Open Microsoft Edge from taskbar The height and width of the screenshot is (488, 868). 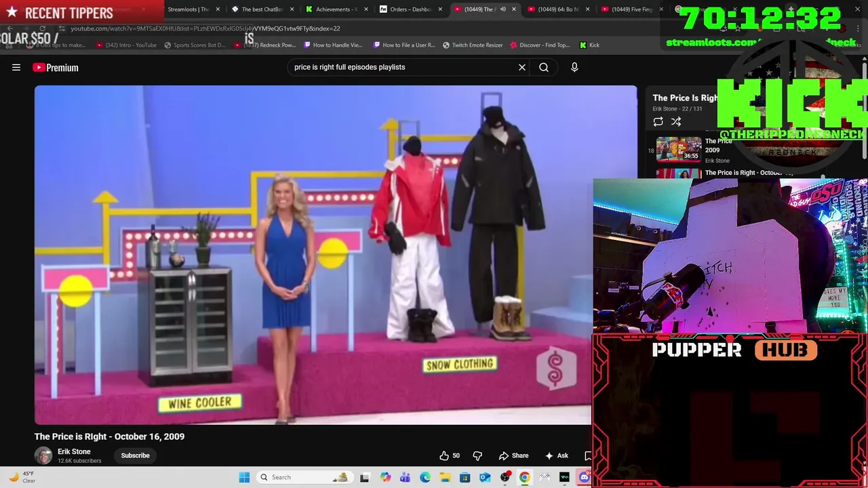pos(425,477)
